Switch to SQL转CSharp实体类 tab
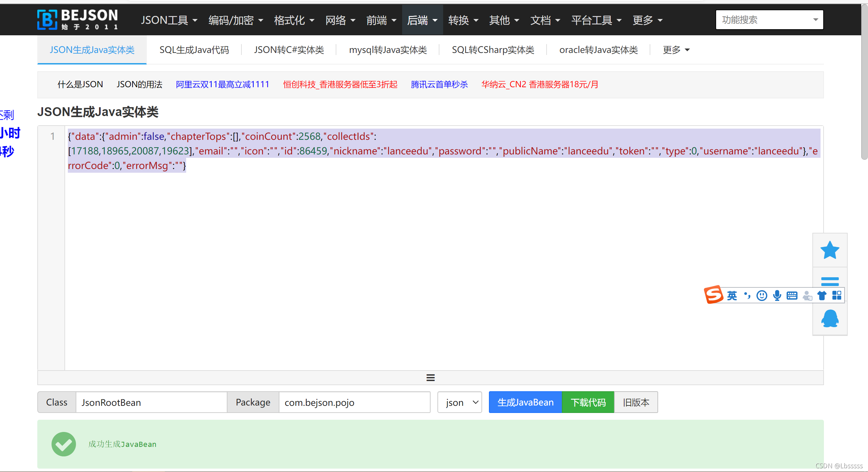This screenshot has width=868, height=472. pos(493,50)
